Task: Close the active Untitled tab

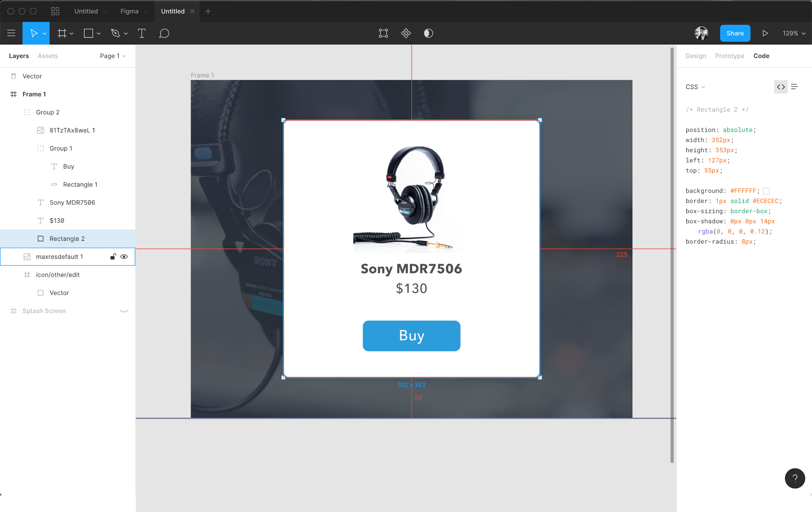Action: [192, 11]
